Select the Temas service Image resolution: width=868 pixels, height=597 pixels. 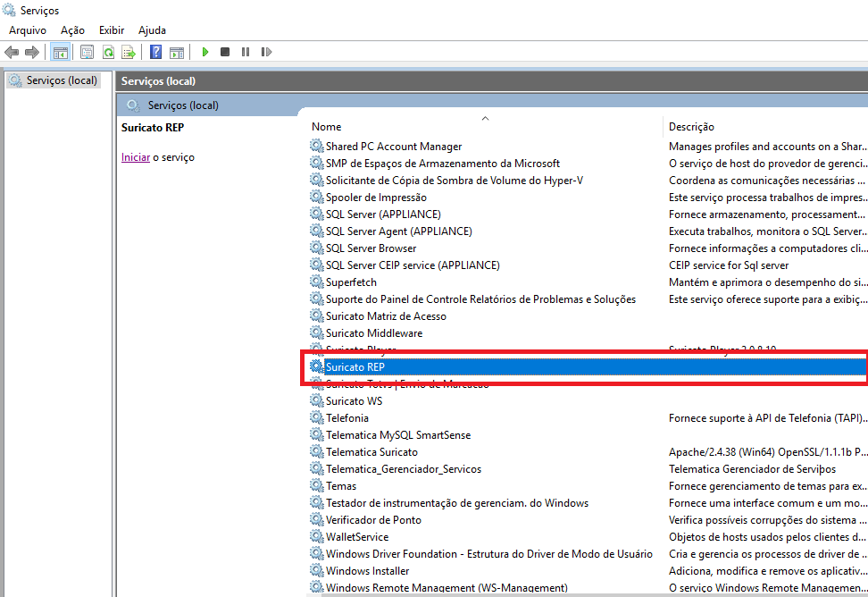[341, 486]
